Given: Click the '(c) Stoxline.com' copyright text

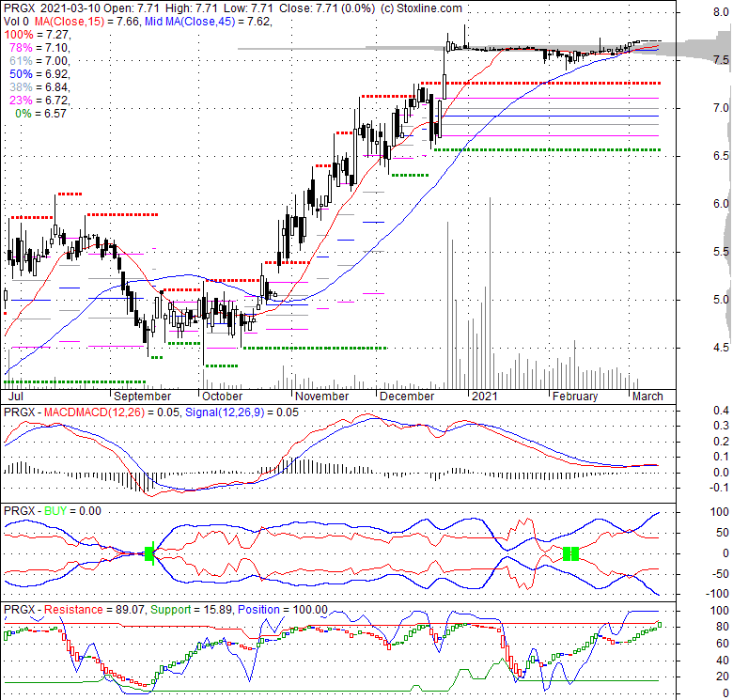Looking at the screenshot, I should pos(421,8).
